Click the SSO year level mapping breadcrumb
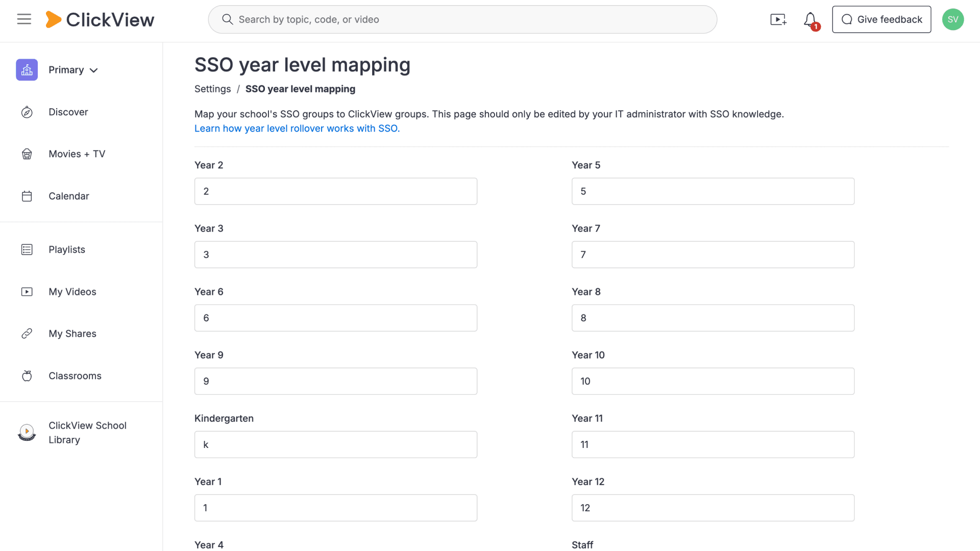This screenshot has width=980, height=551. coord(300,89)
